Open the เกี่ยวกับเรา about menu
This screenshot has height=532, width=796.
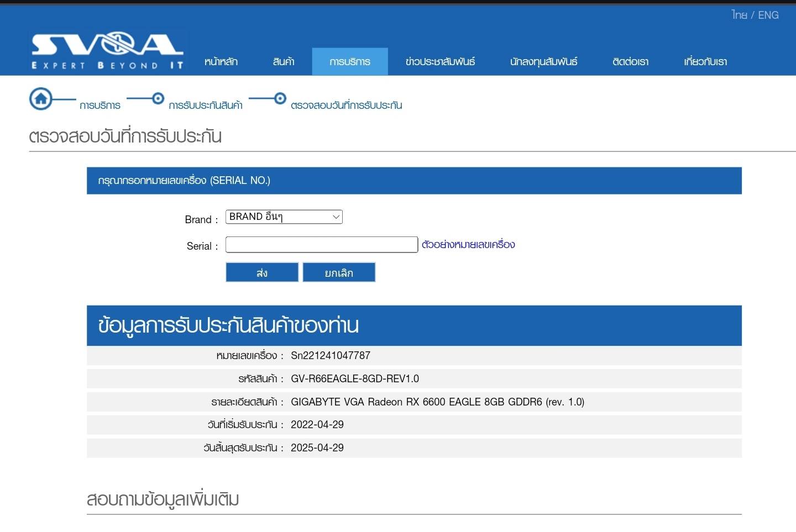click(705, 62)
